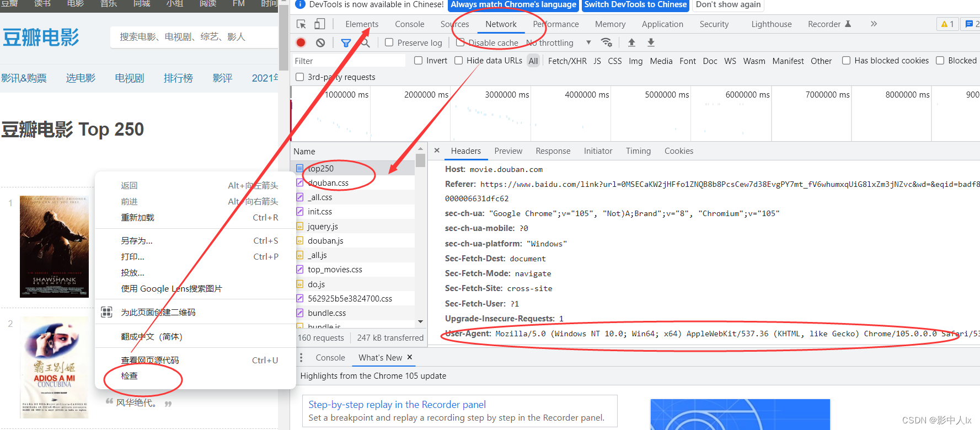The image size is (980, 430).
Task: Click Always match Chrome's language button
Action: tap(513, 5)
